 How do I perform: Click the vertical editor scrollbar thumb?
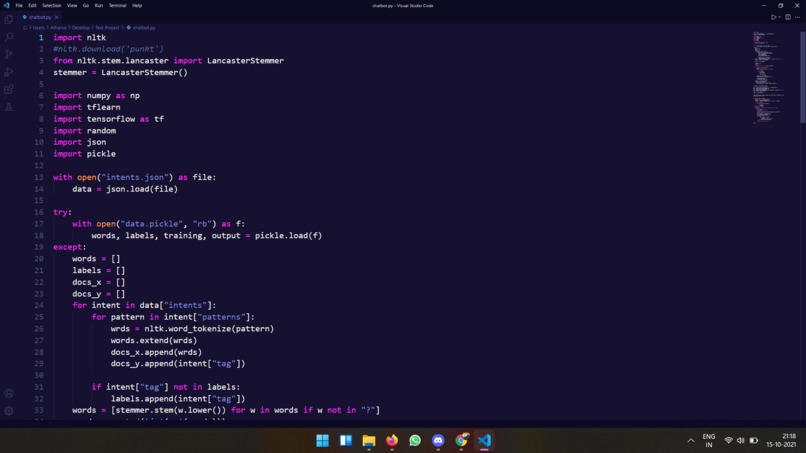coord(802,77)
